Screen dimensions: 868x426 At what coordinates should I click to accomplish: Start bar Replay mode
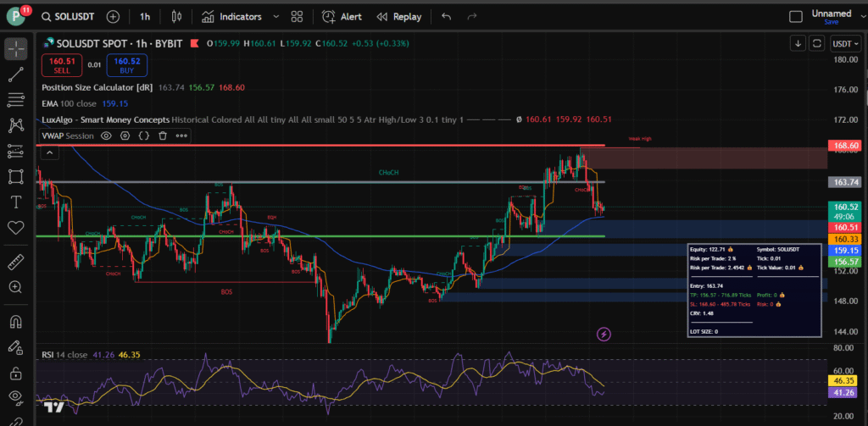pos(398,17)
